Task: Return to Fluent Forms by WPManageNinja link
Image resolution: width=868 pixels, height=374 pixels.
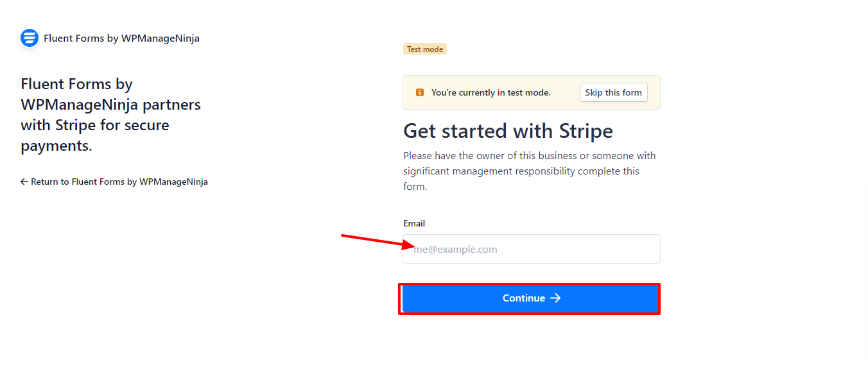Action: pos(114,182)
